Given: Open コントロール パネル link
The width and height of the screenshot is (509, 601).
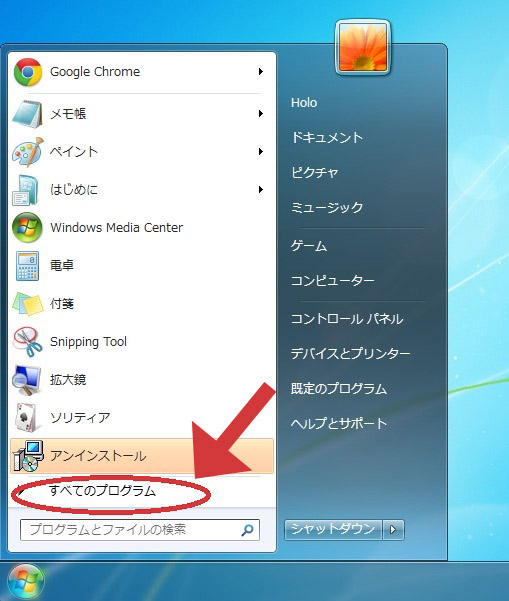Looking at the screenshot, I should [x=347, y=319].
